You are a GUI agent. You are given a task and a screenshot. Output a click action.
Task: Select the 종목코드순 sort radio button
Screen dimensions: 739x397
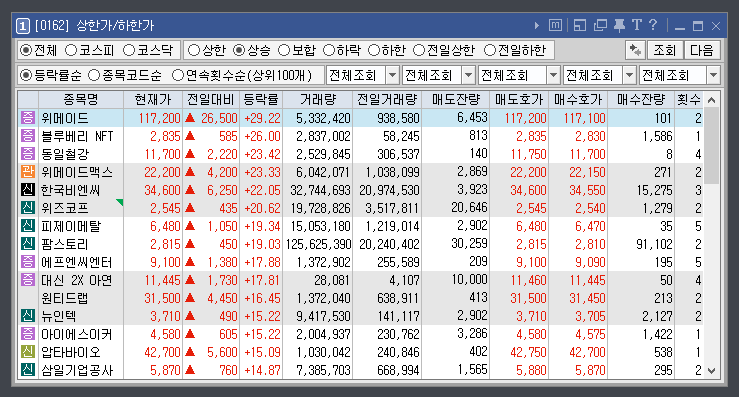pos(94,75)
